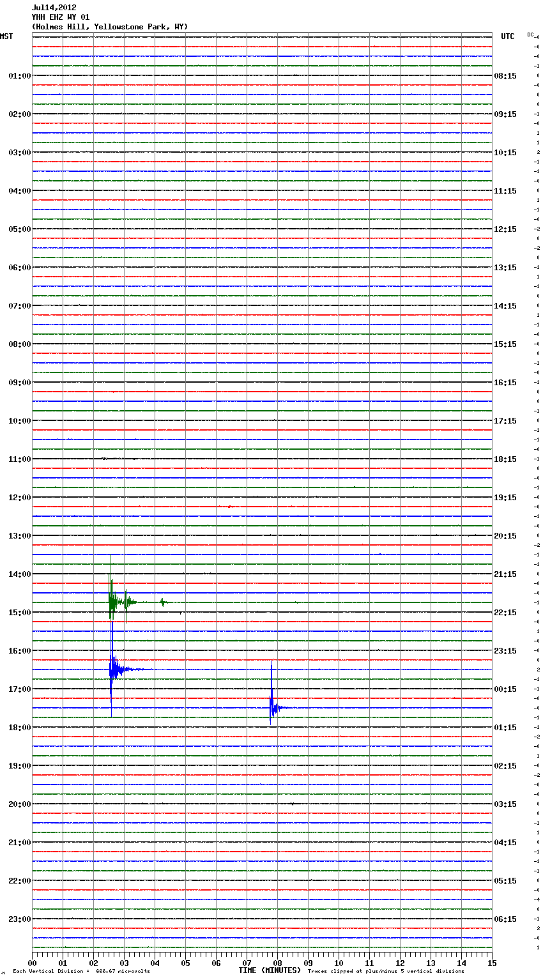This screenshot has height=980, width=543.
Task: Click the 16:15 UTC time label
Action: coord(505,383)
